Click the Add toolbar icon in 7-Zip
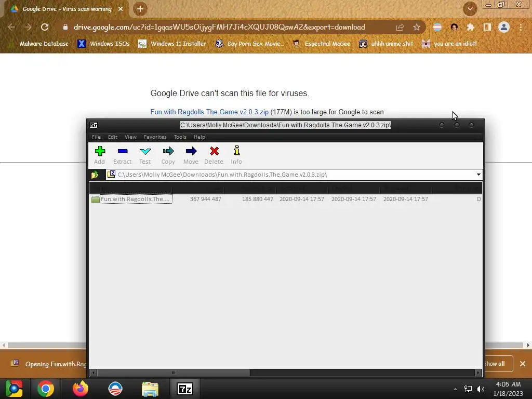Image resolution: width=532 pixels, height=399 pixels. [100, 151]
